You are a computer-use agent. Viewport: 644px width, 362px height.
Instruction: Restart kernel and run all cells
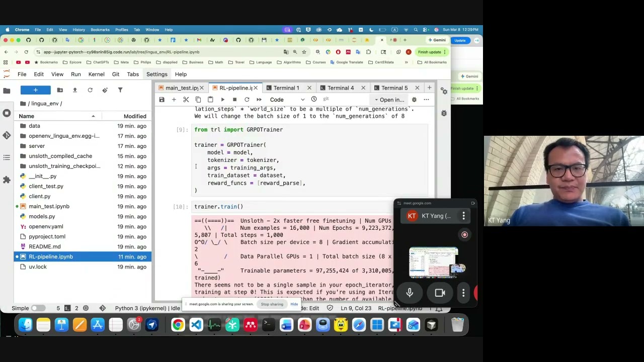(x=259, y=100)
